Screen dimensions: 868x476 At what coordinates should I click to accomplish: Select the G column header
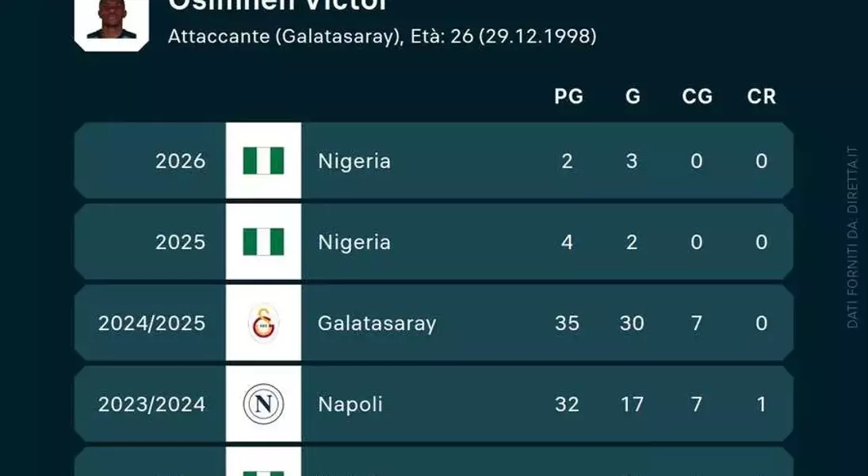coord(633,97)
